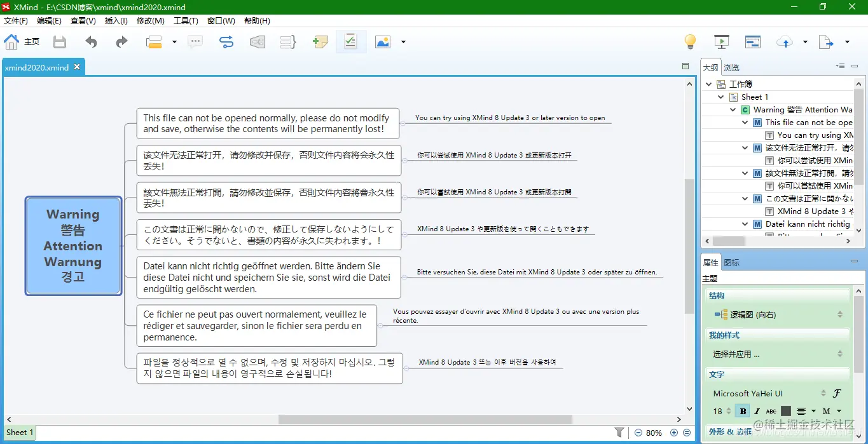Click the font size up stepper arrow
Viewport: 868px width, 444px height.
click(x=728, y=408)
